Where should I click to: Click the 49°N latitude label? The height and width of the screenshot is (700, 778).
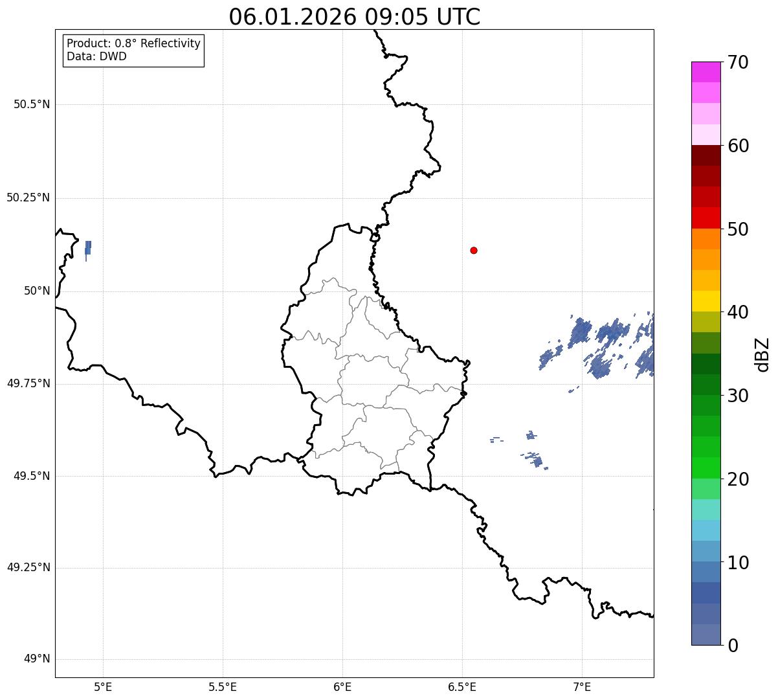(x=37, y=659)
